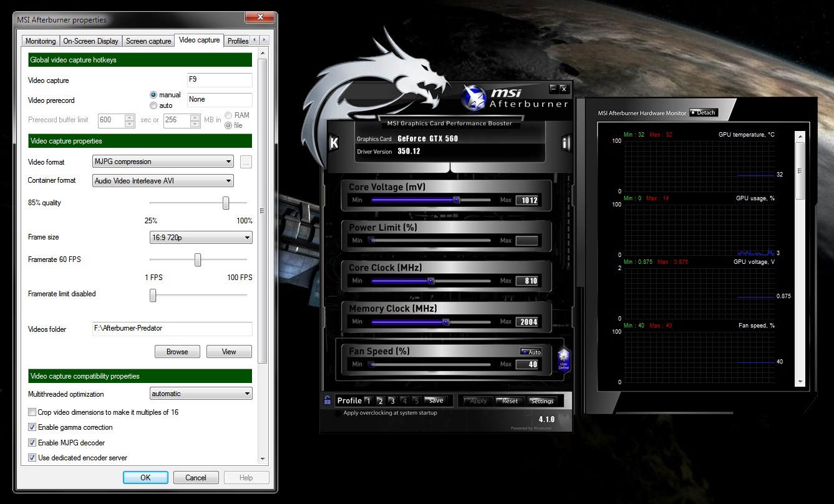The height and width of the screenshot is (504, 834).
Task: Uncheck Enable MJPG decoder
Action: [32, 443]
